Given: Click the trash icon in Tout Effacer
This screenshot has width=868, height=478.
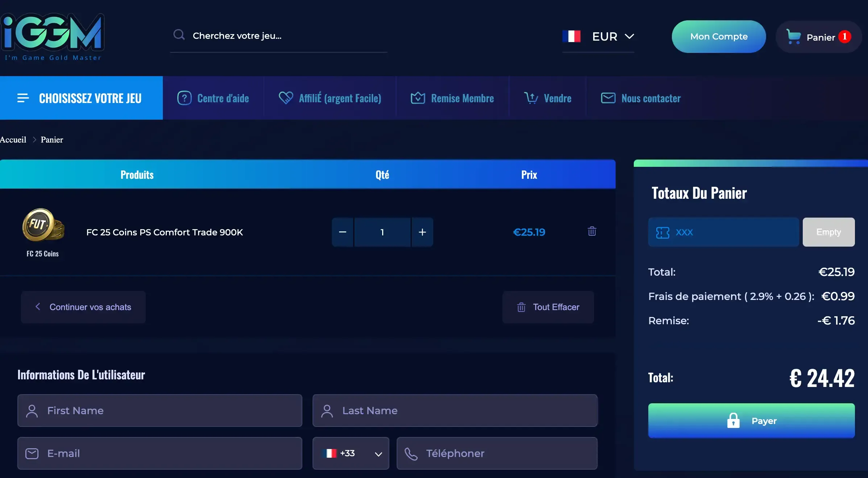Looking at the screenshot, I should point(521,307).
